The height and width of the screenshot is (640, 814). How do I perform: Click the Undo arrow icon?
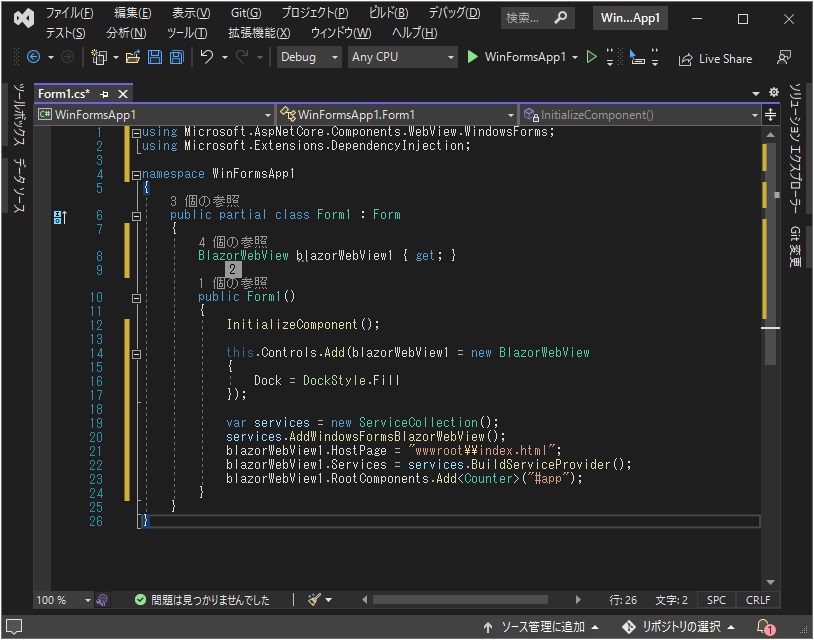point(206,58)
